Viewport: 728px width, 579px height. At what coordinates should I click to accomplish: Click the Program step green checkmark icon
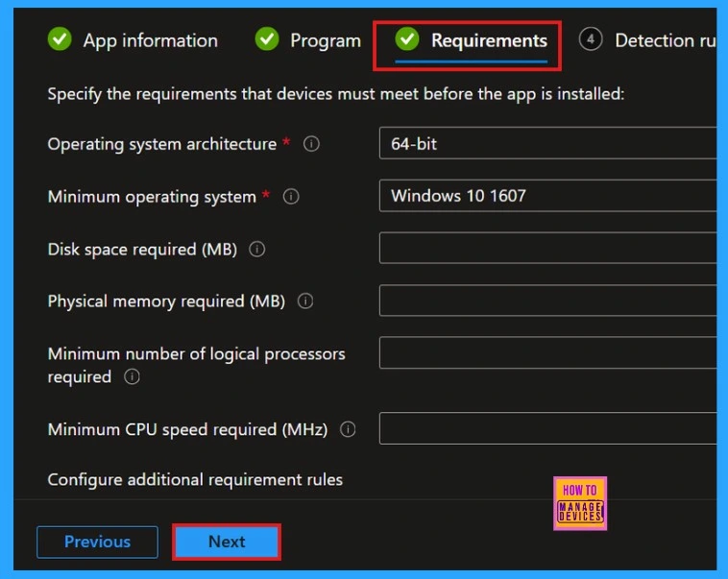pyautogui.click(x=267, y=39)
